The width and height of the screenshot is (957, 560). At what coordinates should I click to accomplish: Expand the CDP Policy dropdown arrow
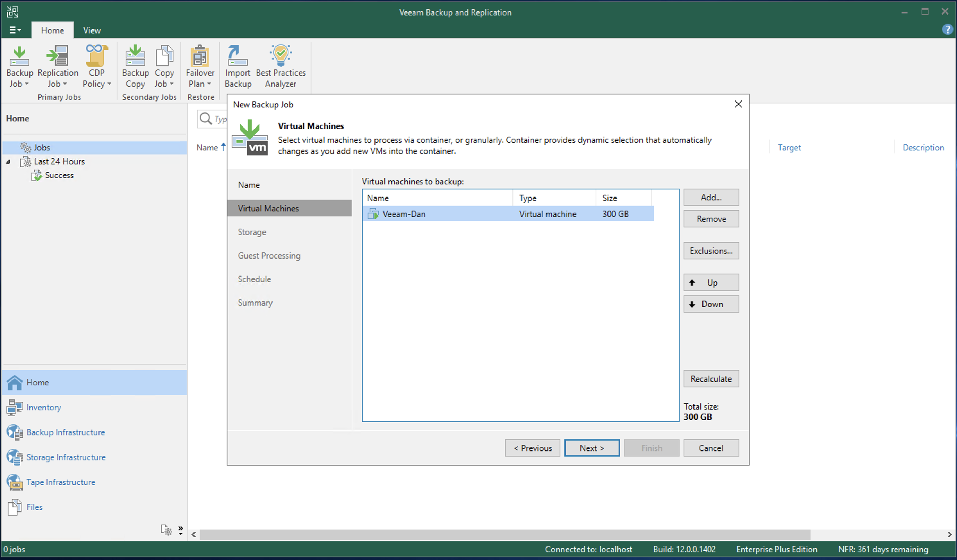point(109,84)
